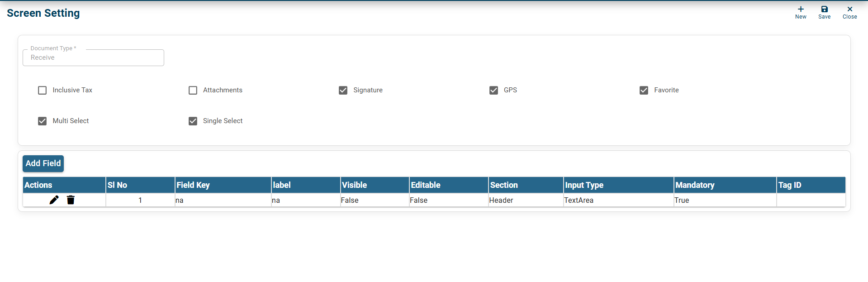The width and height of the screenshot is (868, 282).
Task: Toggle the Single Select checkbox
Action: 193,121
